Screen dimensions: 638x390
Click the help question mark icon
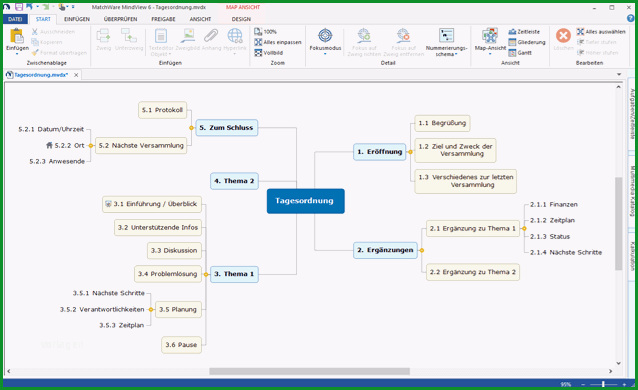click(630, 18)
